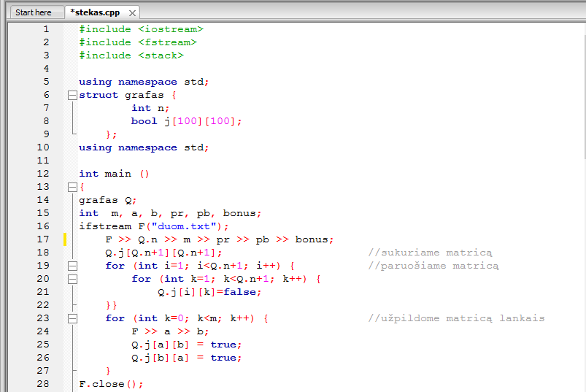Viewport: 586px width, 392px height.
Task: Place cursor on '#include <iostream>'
Action: [141, 29]
